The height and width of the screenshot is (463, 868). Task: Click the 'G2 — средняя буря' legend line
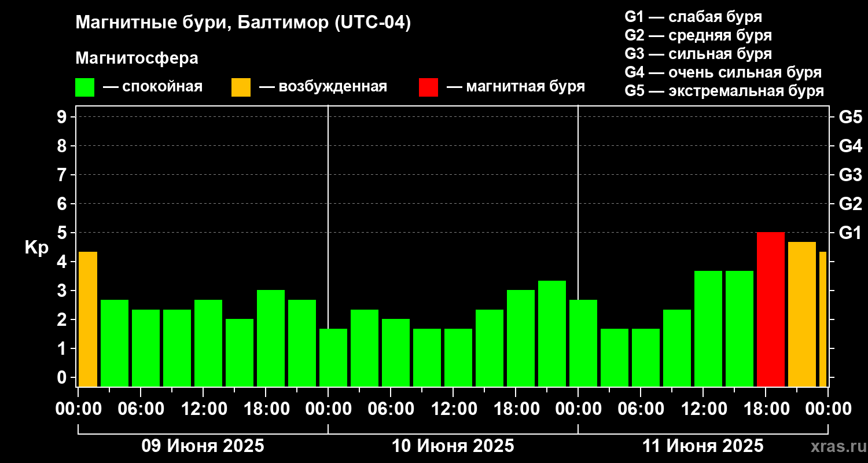(698, 35)
